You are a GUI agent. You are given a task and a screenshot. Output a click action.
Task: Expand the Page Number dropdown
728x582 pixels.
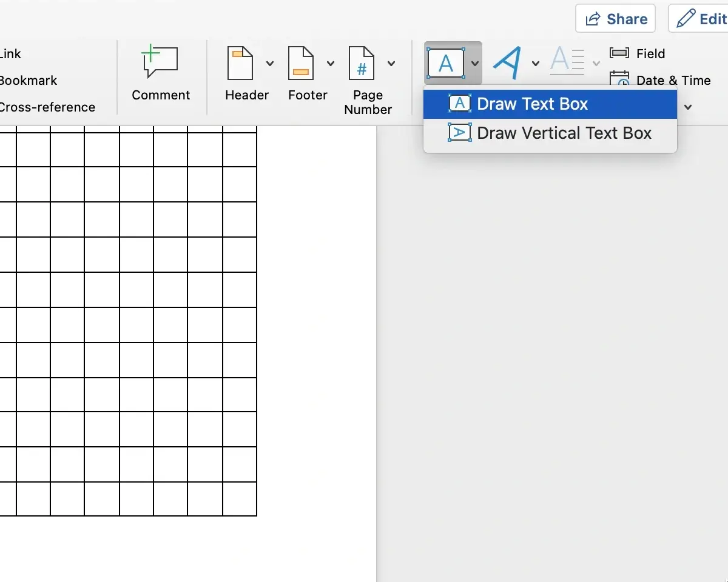pyautogui.click(x=391, y=63)
